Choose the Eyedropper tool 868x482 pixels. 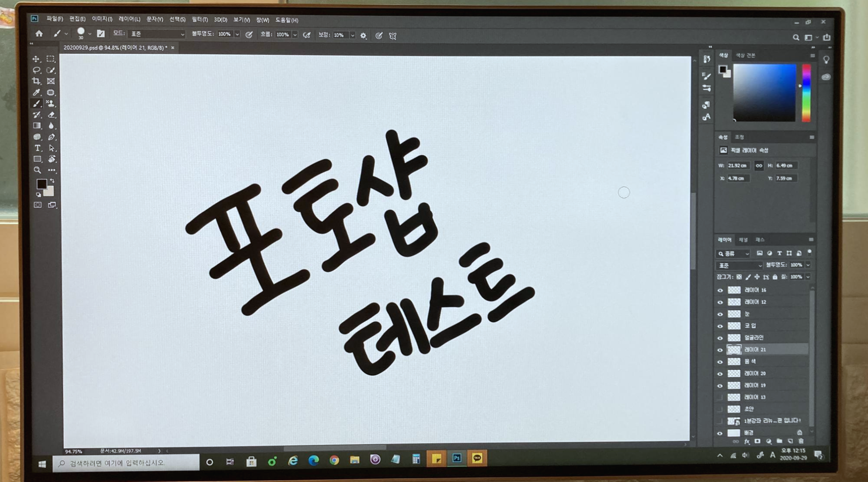pyautogui.click(x=36, y=92)
